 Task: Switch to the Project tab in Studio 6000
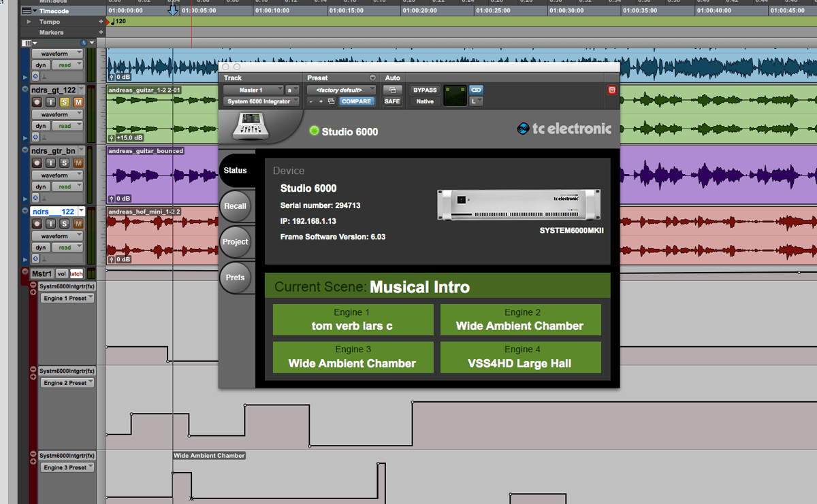point(235,241)
